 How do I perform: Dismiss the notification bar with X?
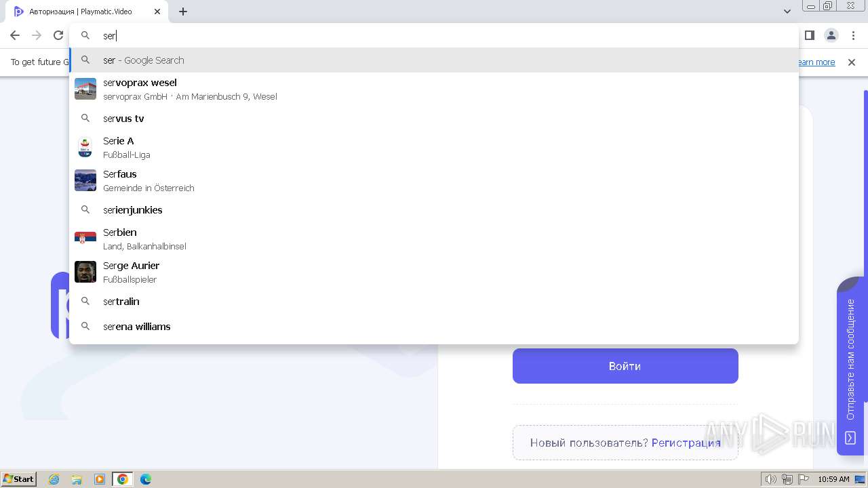[852, 62]
